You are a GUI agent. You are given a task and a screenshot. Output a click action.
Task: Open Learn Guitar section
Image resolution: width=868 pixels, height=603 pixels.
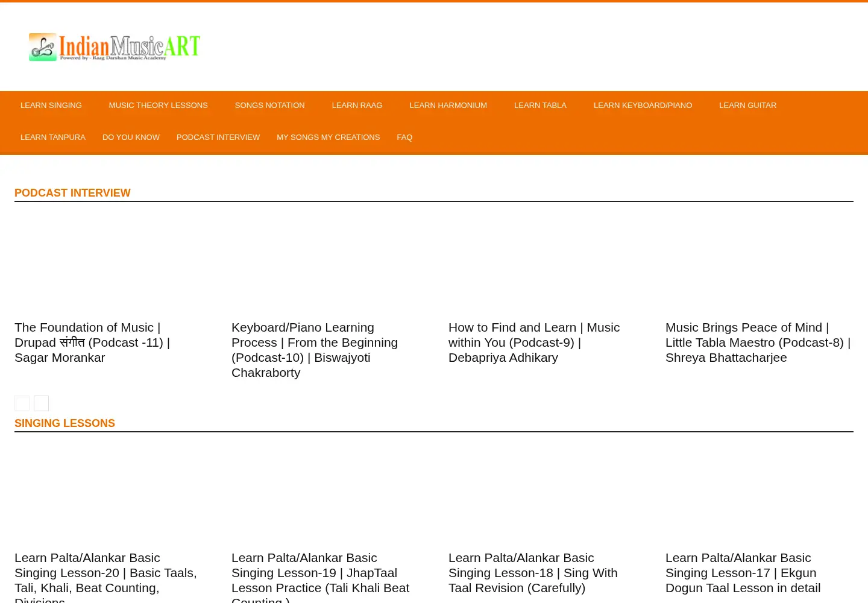[x=747, y=106]
